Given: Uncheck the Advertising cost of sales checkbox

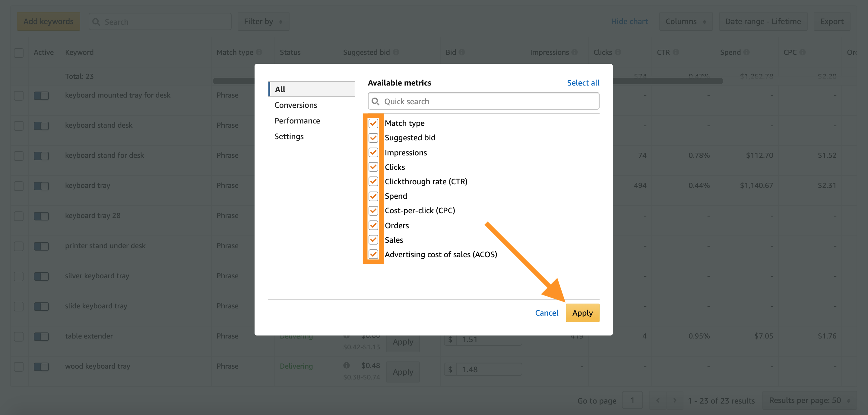Looking at the screenshot, I should tap(373, 254).
